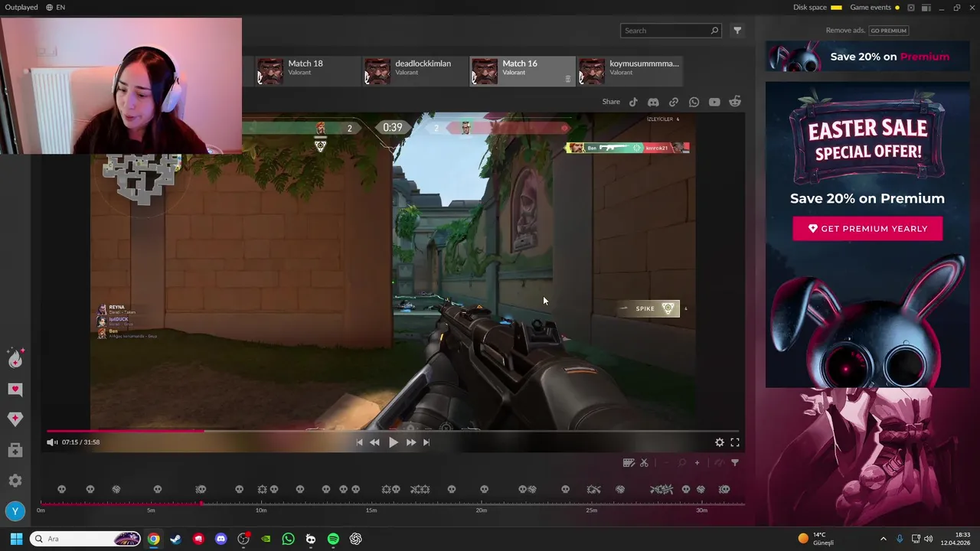Screen dimensions: 980x551
Task: Share the clip to YouTube
Action: [714, 102]
